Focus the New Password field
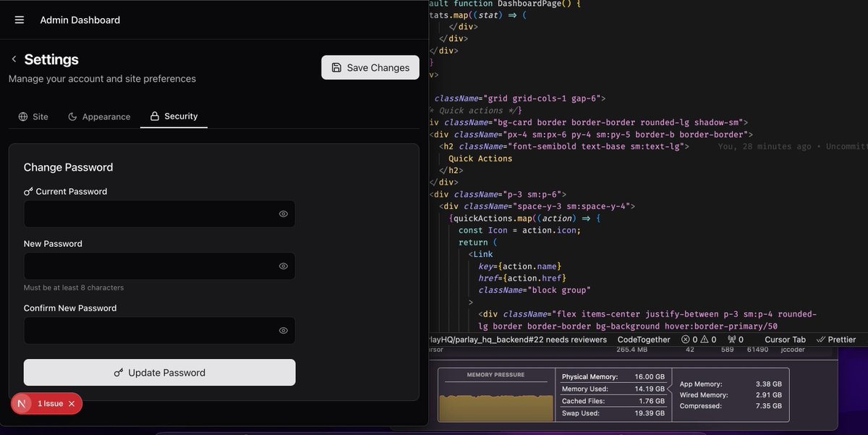868x435 pixels. point(159,266)
